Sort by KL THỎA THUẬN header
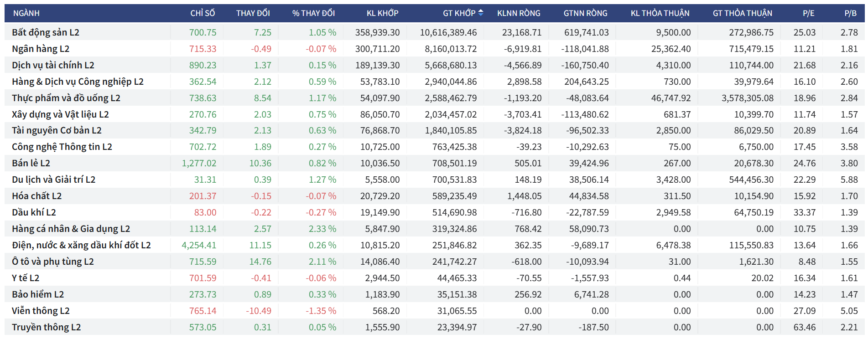Screen dimensions: 868x339 click(x=660, y=13)
